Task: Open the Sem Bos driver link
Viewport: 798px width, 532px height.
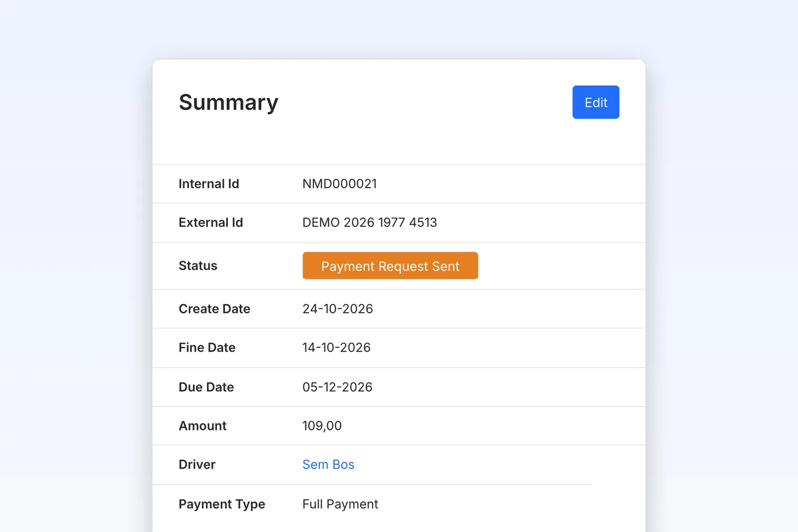Action: [x=328, y=464]
